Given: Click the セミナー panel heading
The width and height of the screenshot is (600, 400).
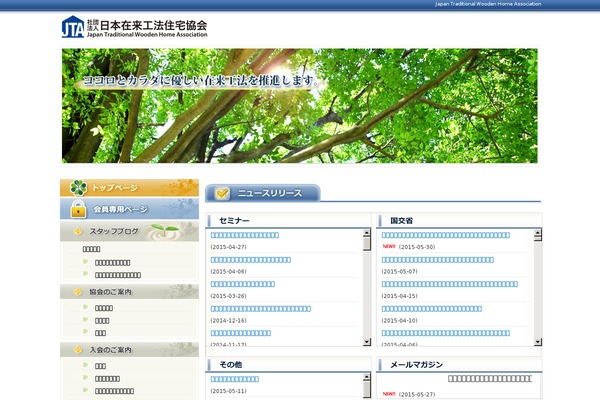Looking at the screenshot, I should pyautogui.click(x=234, y=221).
